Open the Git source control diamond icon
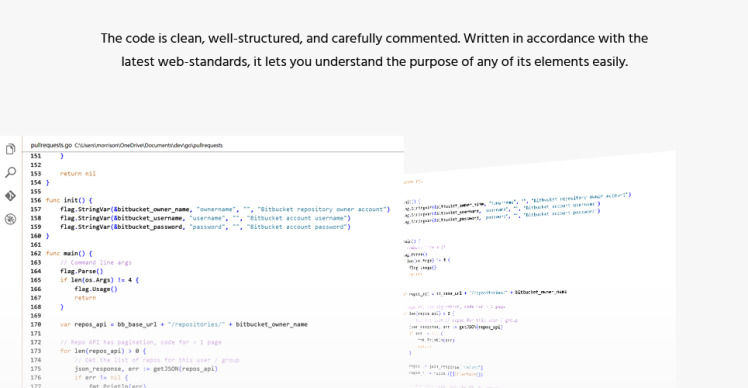748x388 pixels. 10,196
